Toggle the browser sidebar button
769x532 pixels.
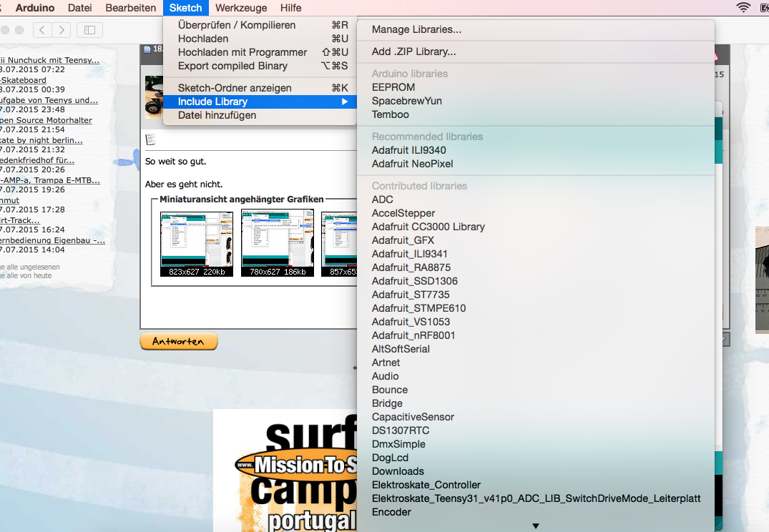(89, 30)
